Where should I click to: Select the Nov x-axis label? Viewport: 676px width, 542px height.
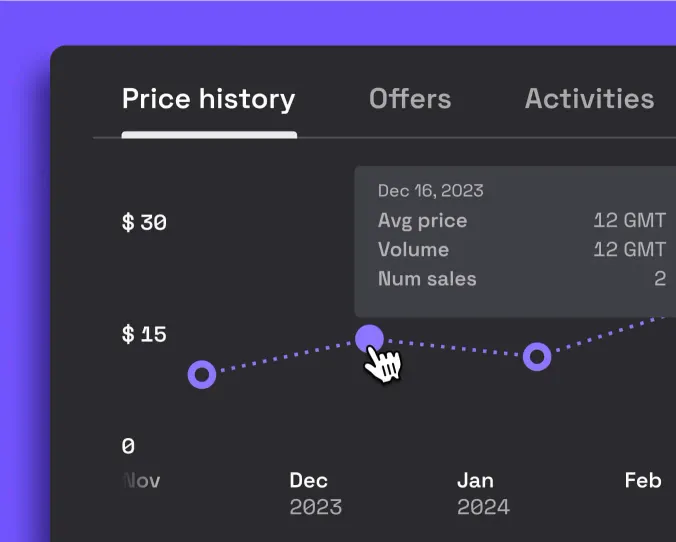(x=142, y=481)
